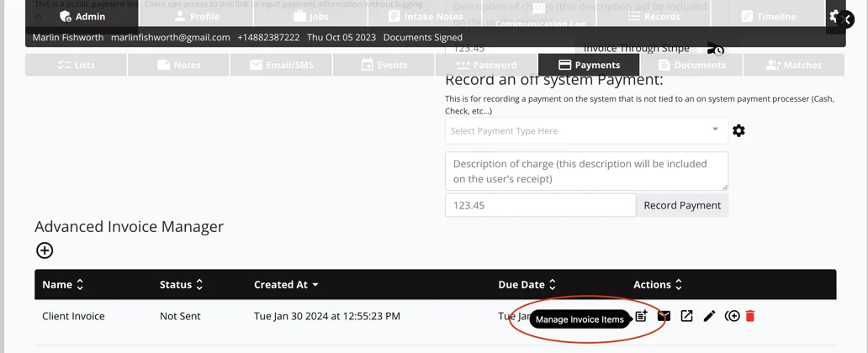Close the client panel with X
This screenshot has width=868, height=353.
[845, 19]
